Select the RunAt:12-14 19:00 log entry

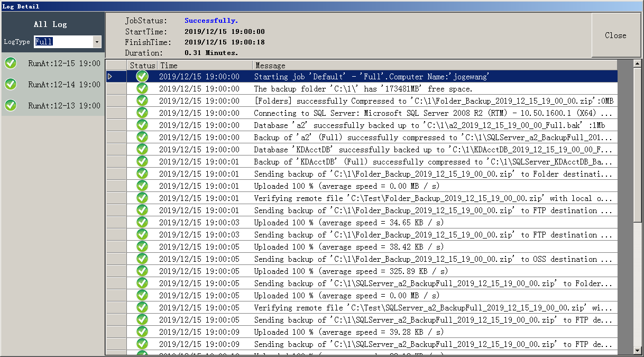[63, 84]
